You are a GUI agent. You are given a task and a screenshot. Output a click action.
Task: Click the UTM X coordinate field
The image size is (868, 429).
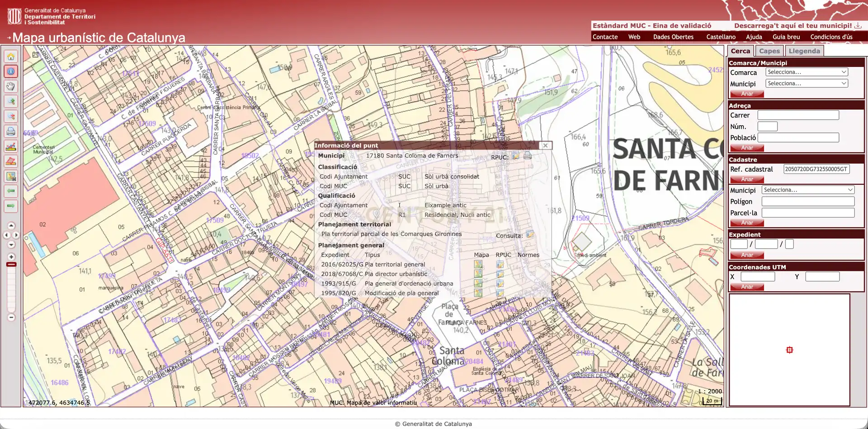pos(758,276)
